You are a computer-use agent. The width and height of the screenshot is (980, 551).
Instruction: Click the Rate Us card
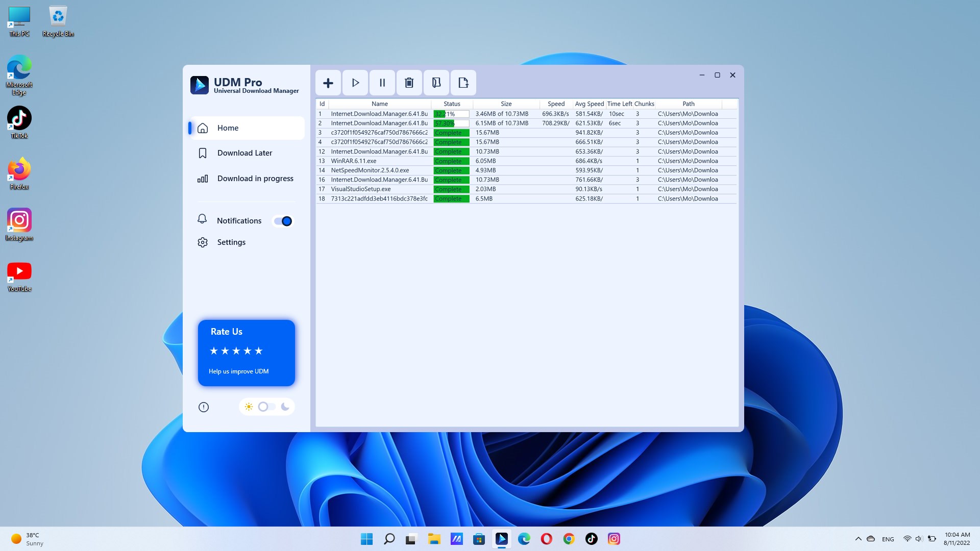click(247, 353)
